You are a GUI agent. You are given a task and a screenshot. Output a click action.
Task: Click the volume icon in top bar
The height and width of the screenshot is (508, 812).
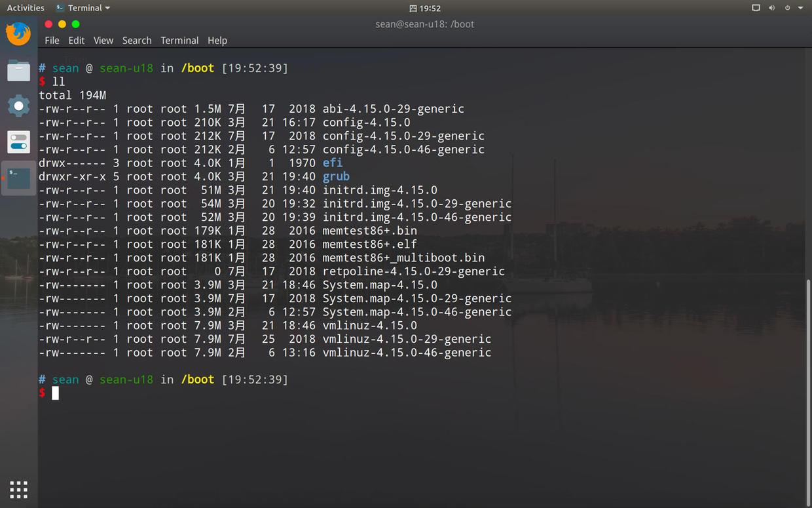click(x=771, y=8)
